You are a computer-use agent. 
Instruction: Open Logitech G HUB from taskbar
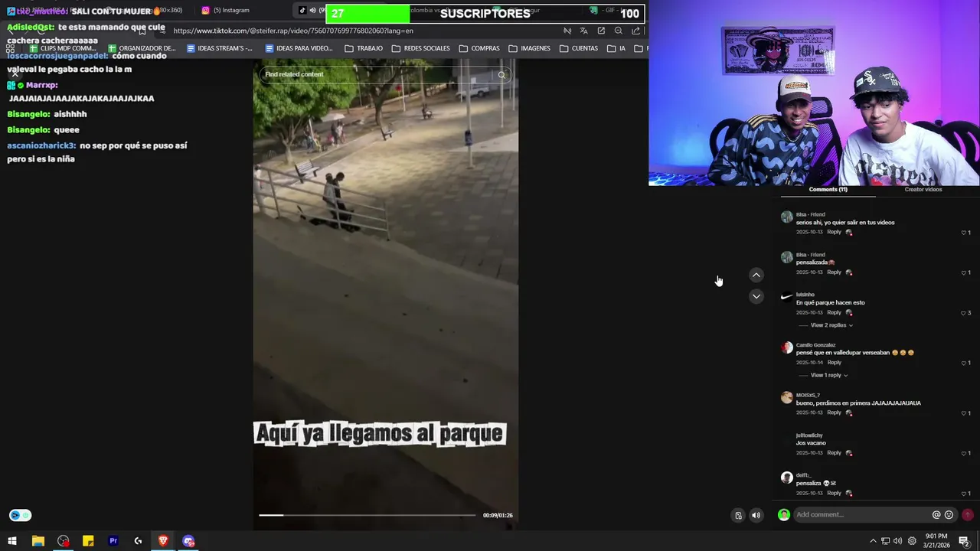coord(138,541)
